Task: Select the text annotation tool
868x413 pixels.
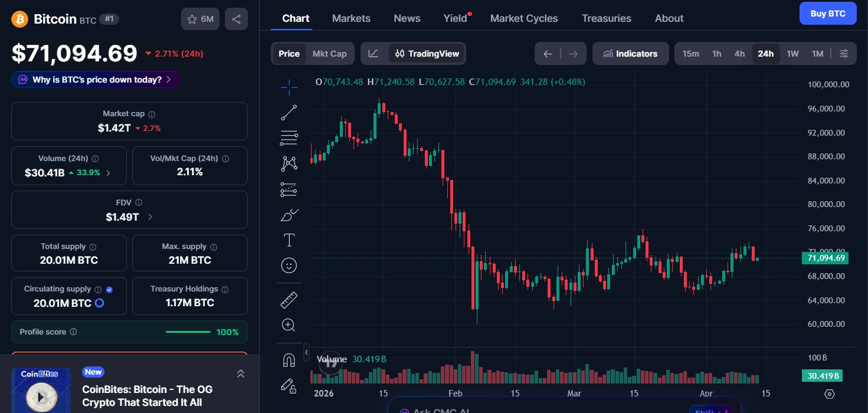Action: coord(289,240)
